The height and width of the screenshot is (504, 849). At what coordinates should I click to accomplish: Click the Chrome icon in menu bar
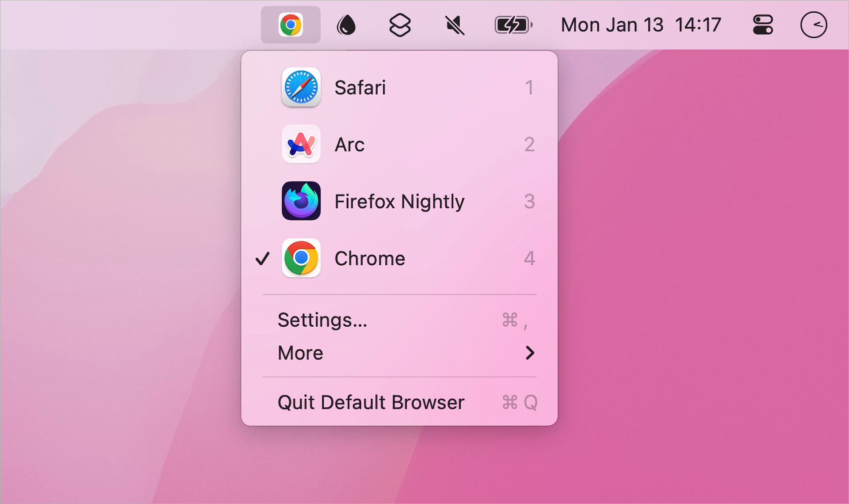click(291, 25)
